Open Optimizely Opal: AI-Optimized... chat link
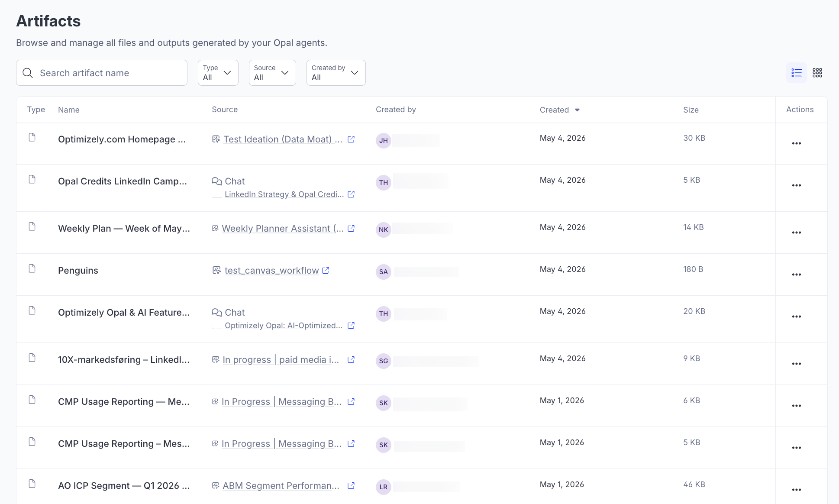 point(284,325)
